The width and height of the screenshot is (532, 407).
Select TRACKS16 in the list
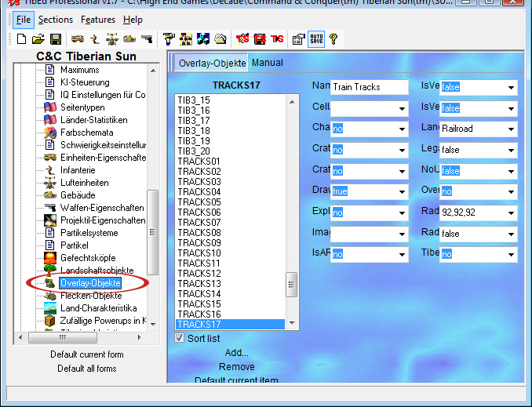tap(199, 314)
